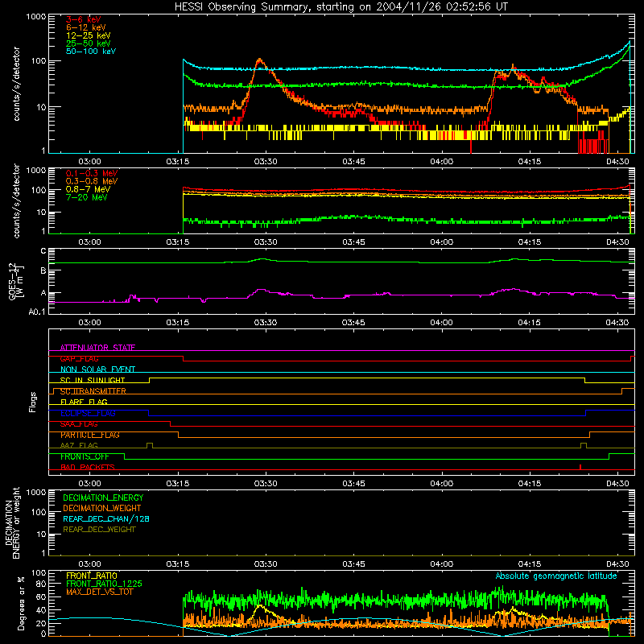Click the 03:45 tick label under decimation panel
The width and height of the screenshot is (644, 644).
tap(353, 564)
